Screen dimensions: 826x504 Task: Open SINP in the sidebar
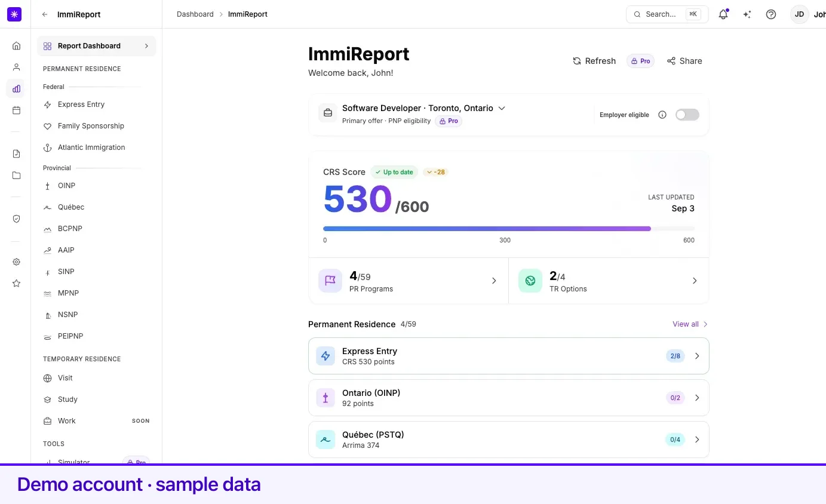[96, 272]
